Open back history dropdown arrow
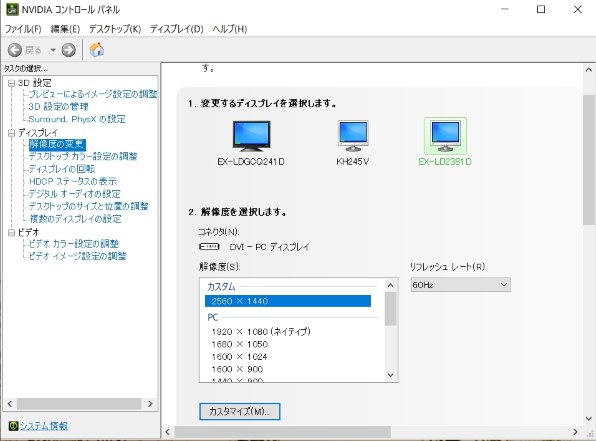596x441 pixels. (53, 50)
